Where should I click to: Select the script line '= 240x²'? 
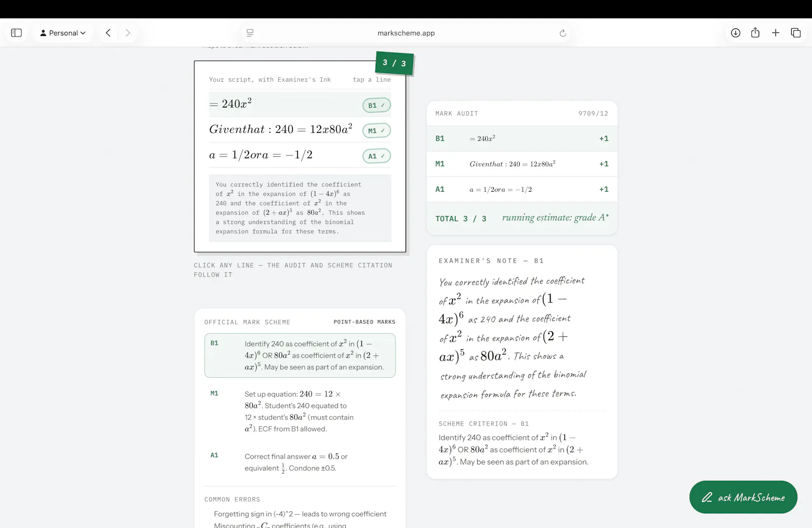pyautogui.click(x=300, y=104)
